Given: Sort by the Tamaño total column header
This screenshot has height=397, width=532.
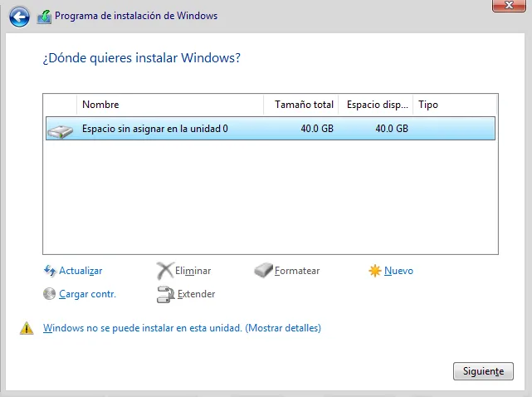Looking at the screenshot, I should tap(301, 105).
